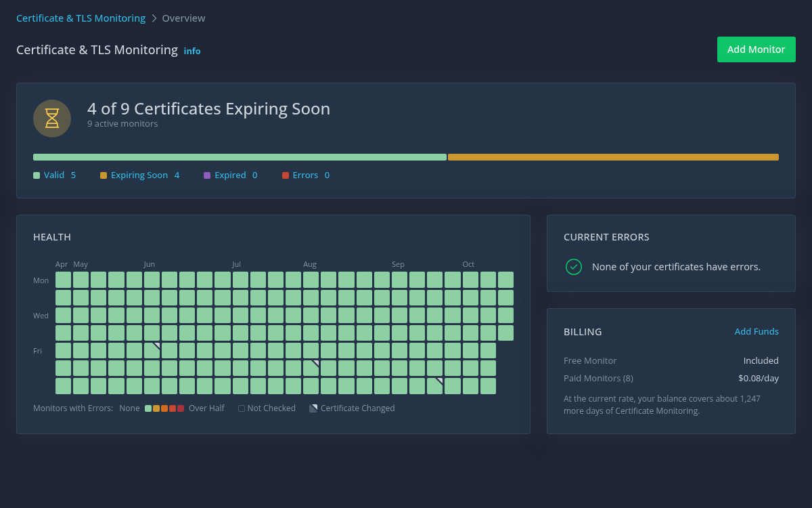This screenshot has width=812, height=508.
Task: Click the Certificate Changed legend icon
Action: [x=313, y=408]
